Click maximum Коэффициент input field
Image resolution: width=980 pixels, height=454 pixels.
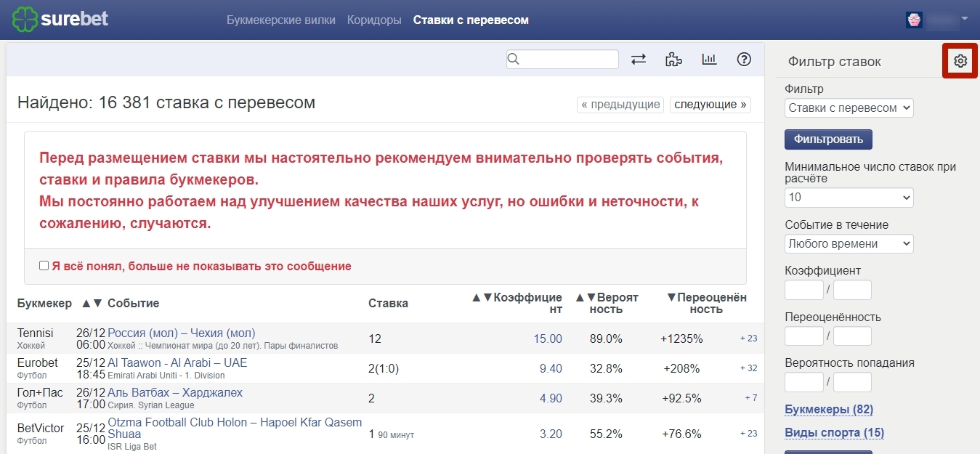click(852, 290)
